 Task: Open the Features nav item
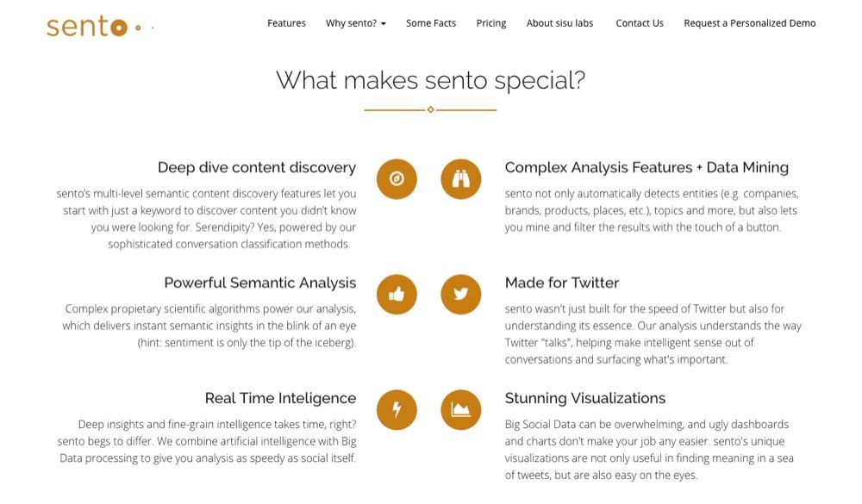click(286, 23)
